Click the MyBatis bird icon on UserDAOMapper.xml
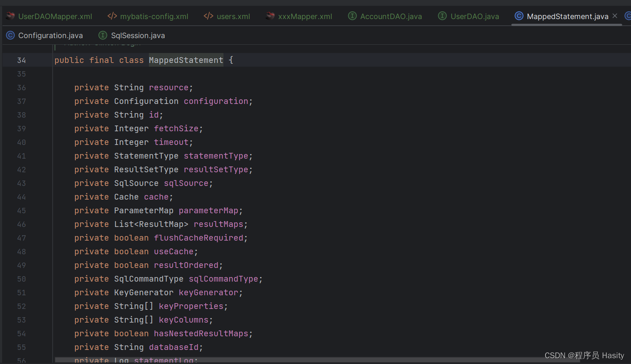This screenshot has height=364, width=631. [x=10, y=16]
